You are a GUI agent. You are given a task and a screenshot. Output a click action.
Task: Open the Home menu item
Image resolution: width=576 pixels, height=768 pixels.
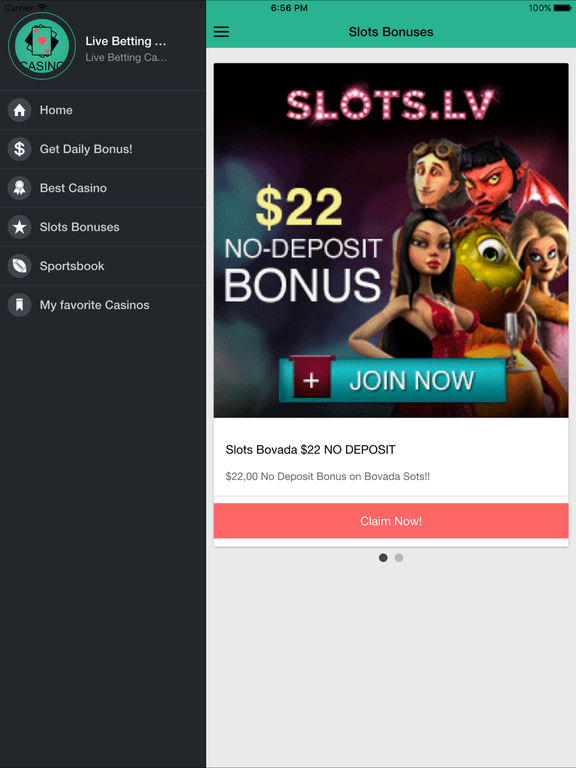pyautogui.click(x=103, y=110)
